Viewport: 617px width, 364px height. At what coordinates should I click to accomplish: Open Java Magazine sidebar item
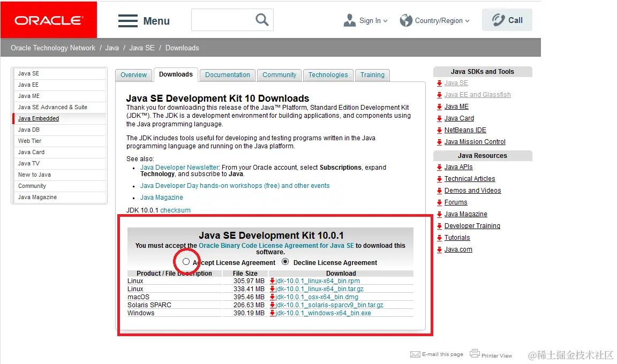coord(37,198)
